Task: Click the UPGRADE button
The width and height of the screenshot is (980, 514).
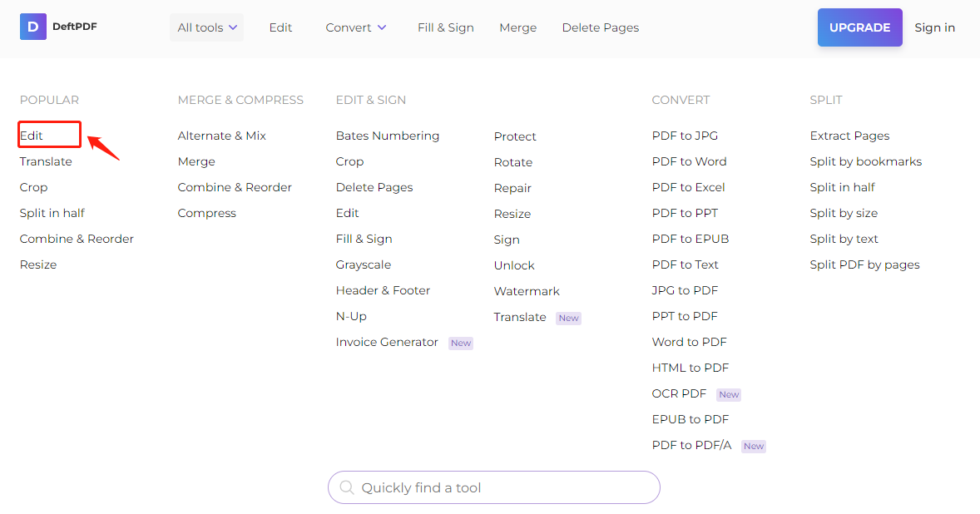Action: (x=859, y=27)
